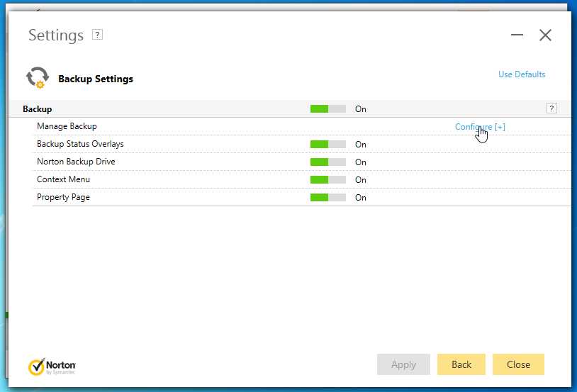Click the On status for Property Page
This screenshot has height=392, width=577.
361,198
